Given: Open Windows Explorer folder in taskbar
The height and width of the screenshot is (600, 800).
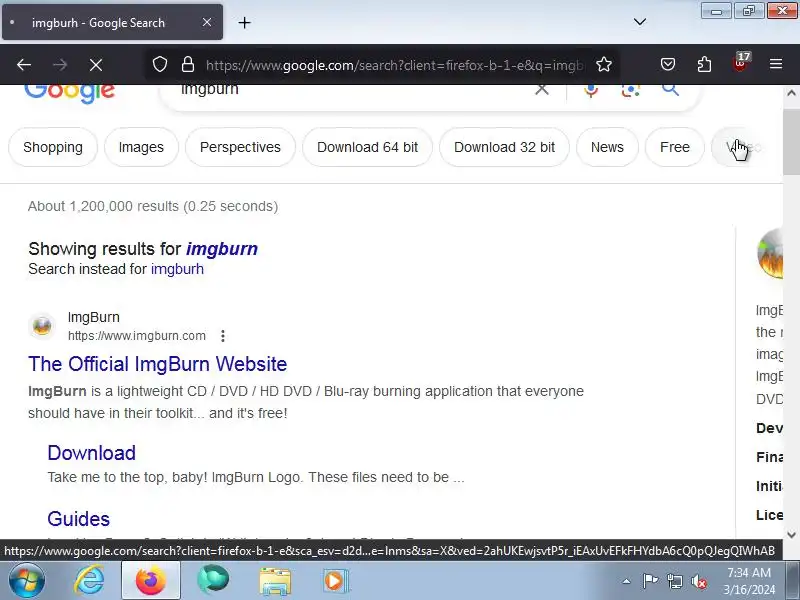Looking at the screenshot, I should point(275,581).
